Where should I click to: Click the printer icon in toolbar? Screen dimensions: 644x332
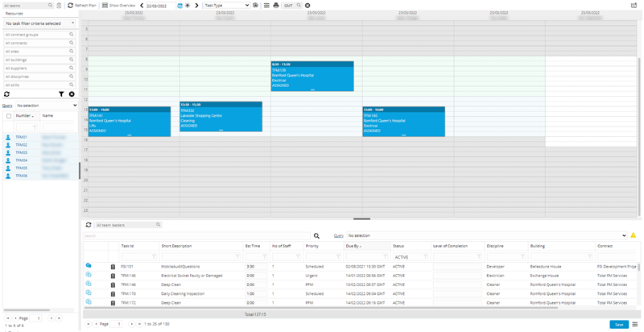tap(276, 6)
